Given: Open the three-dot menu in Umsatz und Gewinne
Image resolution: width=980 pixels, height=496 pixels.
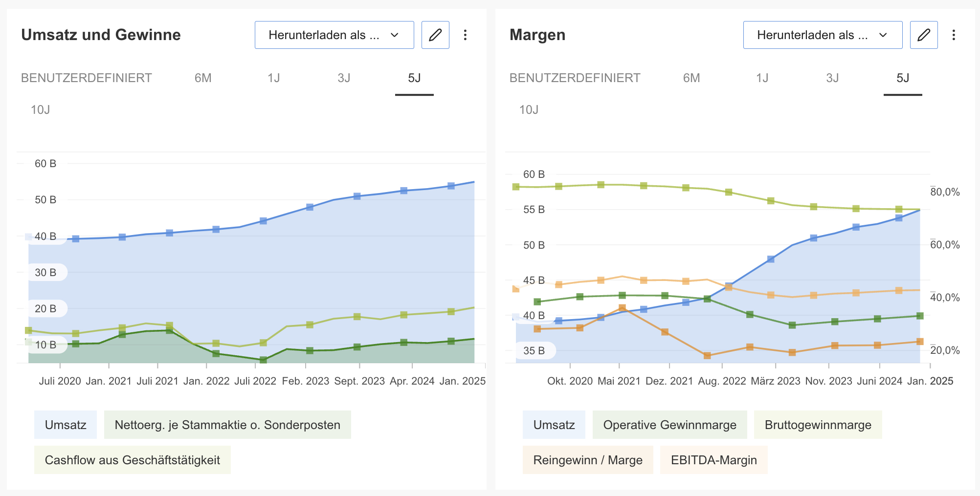Looking at the screenshot, I should tap(465, 35).
